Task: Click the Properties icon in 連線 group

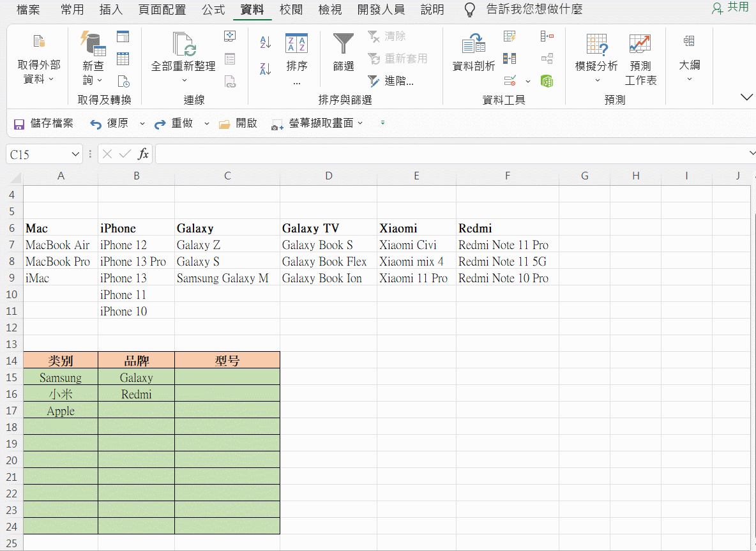Action: coord(230,59)
